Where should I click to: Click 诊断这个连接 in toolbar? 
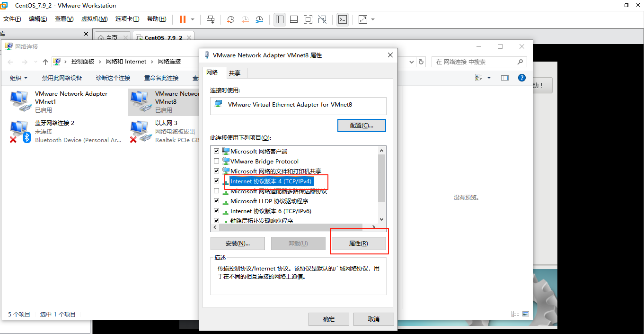(x=113, y=78)
